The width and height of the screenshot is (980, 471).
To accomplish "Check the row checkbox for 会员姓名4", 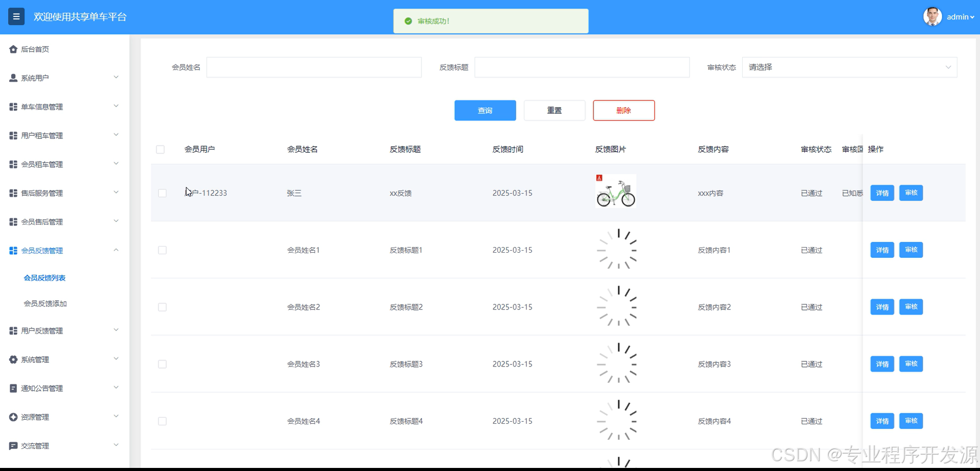I will 162,421.
